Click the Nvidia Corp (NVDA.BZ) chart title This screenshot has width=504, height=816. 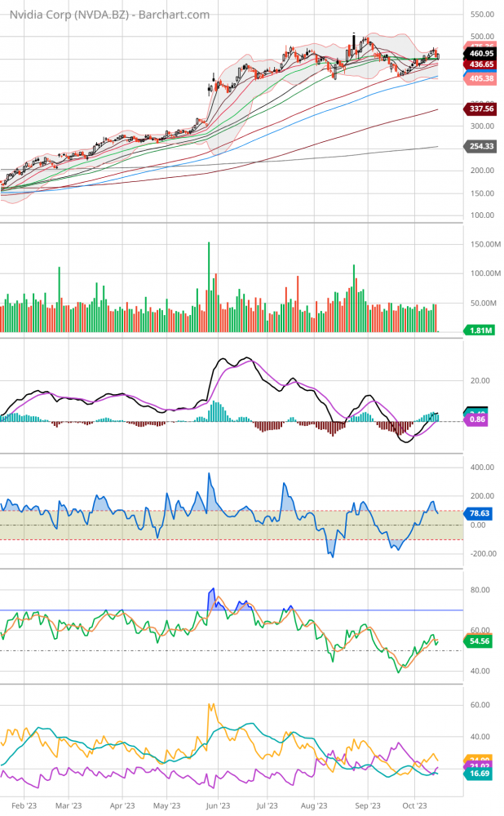pyautogui.click(x=104, y=15)
